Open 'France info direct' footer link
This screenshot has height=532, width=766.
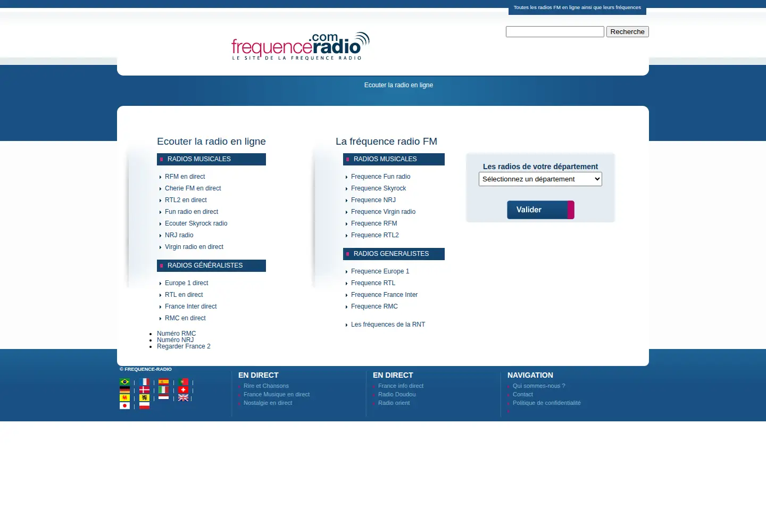(x=401, y=386)
